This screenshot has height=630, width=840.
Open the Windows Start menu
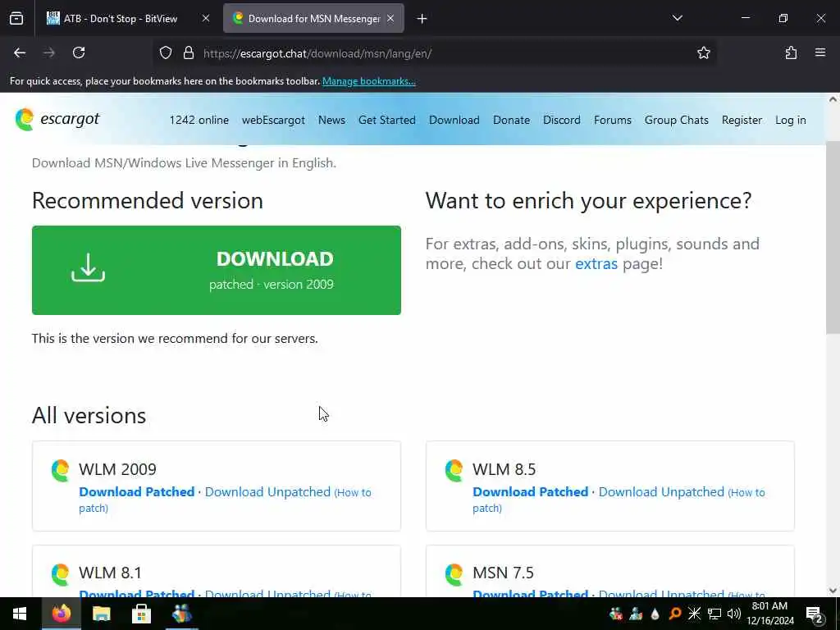point(20,614)
